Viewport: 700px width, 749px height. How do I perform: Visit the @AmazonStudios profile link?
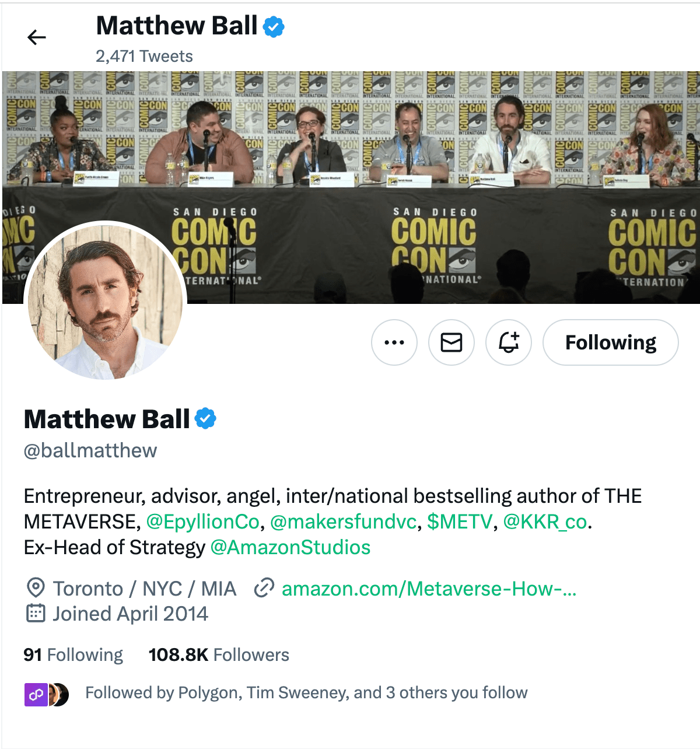(x=290, y=547)
